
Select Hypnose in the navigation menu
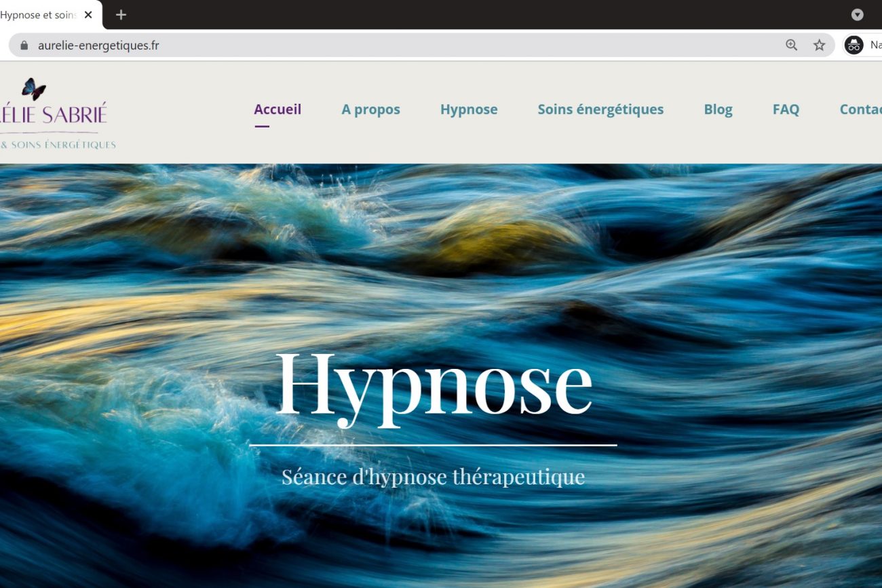[469, 109]
